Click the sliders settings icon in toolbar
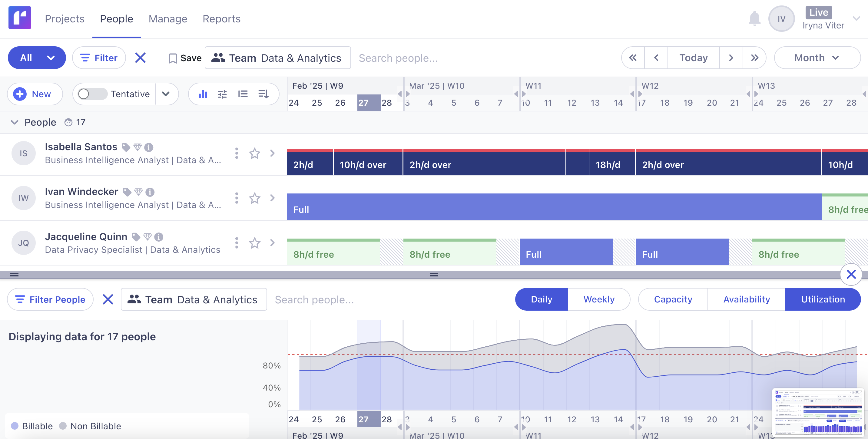 [x=222, y=94]
